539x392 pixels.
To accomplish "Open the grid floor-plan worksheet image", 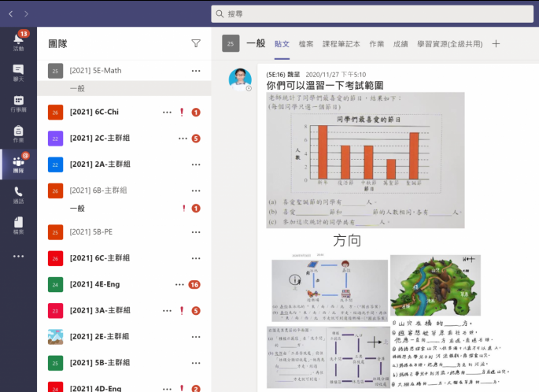I will (x=329, y=357).
